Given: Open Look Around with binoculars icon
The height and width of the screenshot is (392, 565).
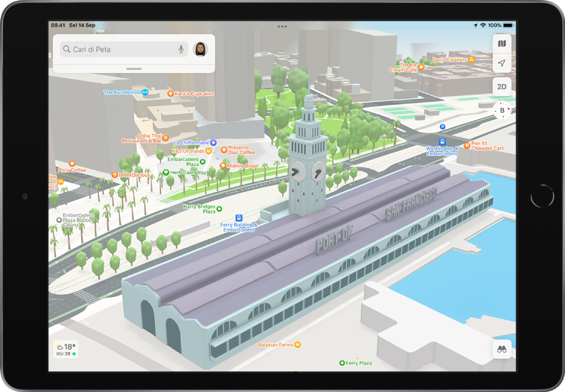Looking at the screenshot, I should click(502, 349).
